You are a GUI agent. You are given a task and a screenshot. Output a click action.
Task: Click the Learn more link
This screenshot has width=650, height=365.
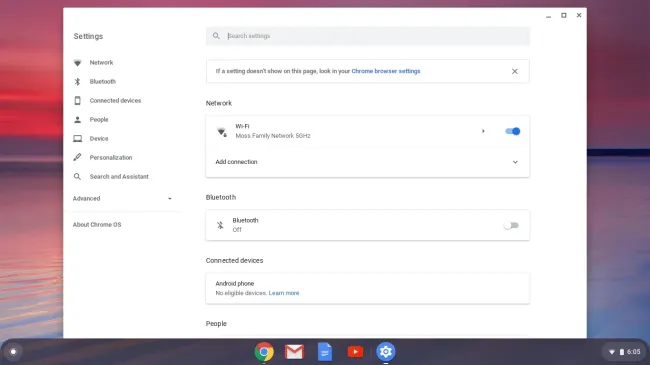[284, 293]
